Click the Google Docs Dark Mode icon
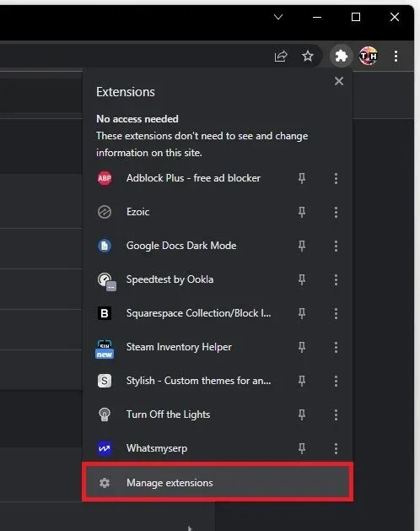The image size is (420, 531). [105, 246]
